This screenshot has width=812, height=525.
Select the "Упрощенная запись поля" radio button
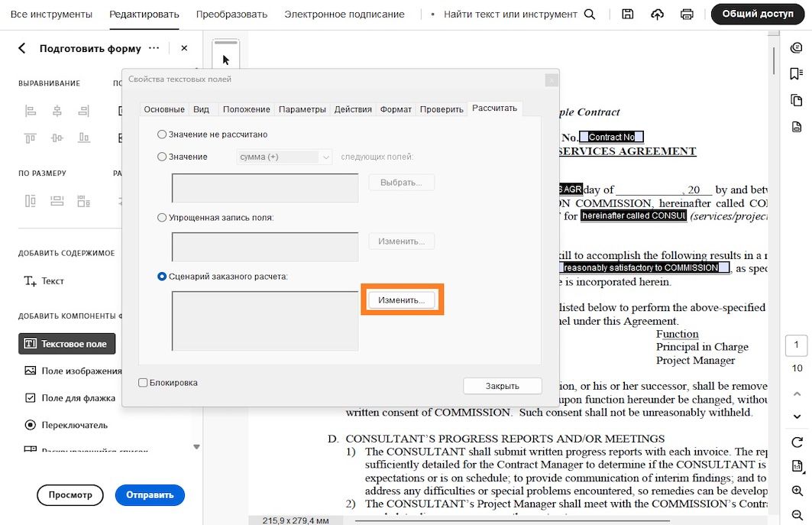(161, 217)
